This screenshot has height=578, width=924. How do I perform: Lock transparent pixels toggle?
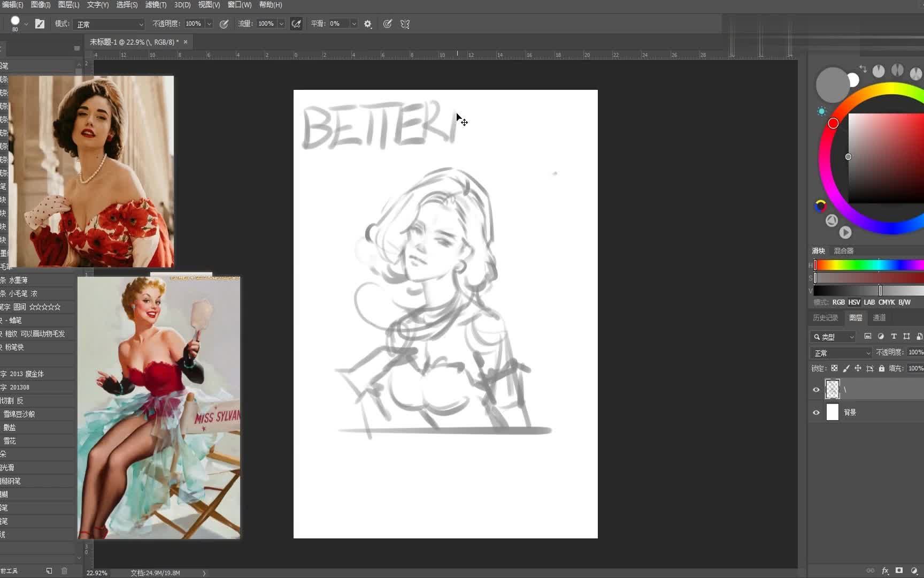834,368
